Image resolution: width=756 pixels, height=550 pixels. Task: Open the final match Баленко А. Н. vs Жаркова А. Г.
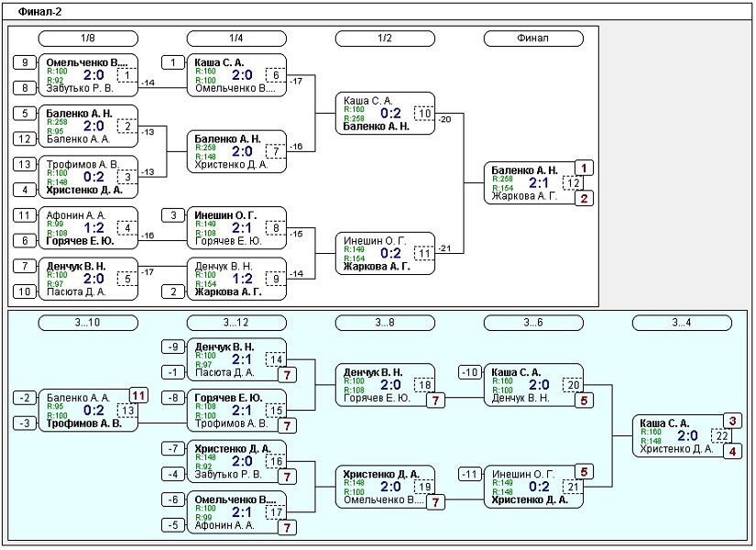pyautogui.click(x=533, y=182)
